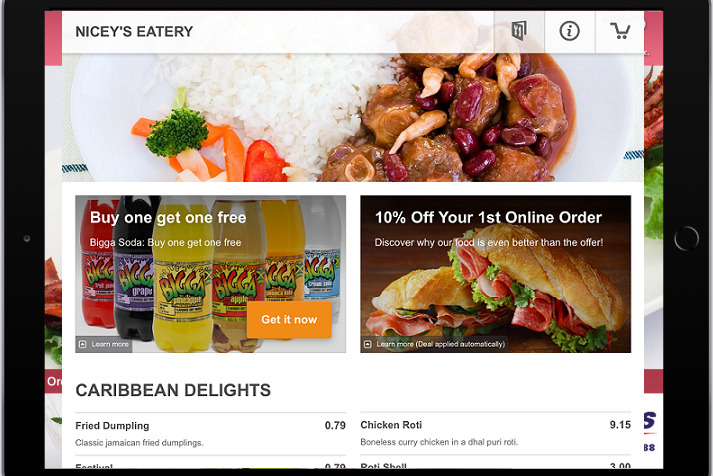Click the Get it now button

point(289,320)
